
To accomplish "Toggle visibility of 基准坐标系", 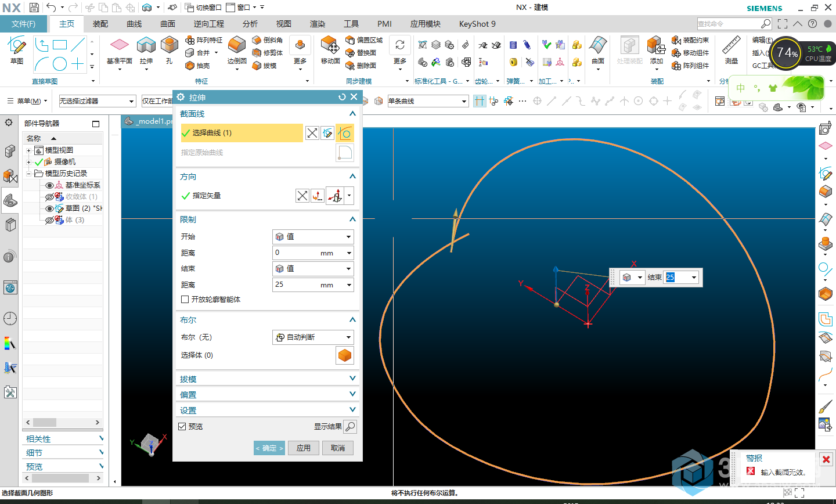I will 49,185.
